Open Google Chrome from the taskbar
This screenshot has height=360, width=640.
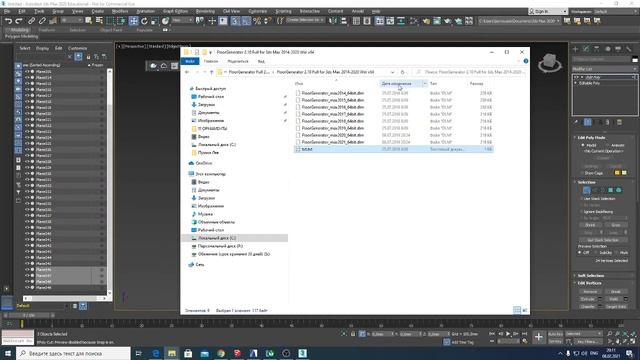tap(221, 353)
